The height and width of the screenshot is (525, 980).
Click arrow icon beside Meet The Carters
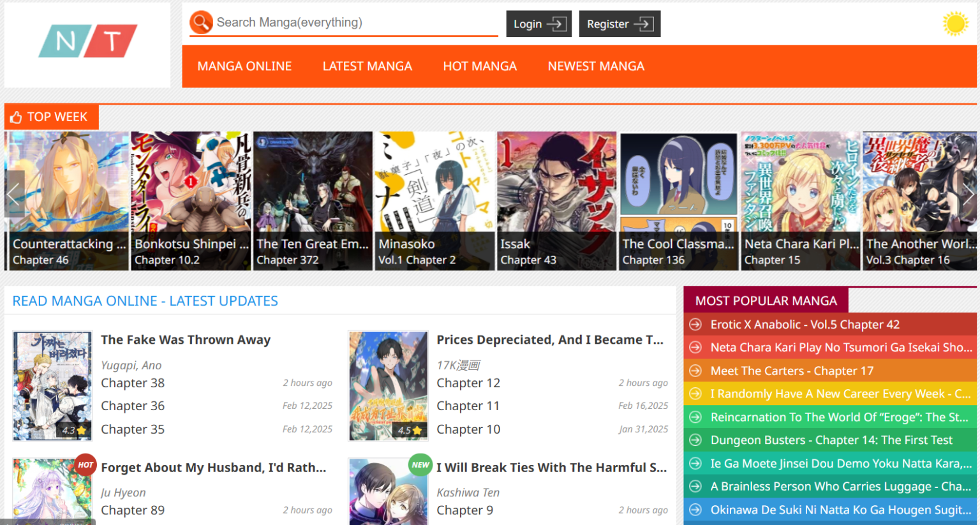(x=695, y=371)
